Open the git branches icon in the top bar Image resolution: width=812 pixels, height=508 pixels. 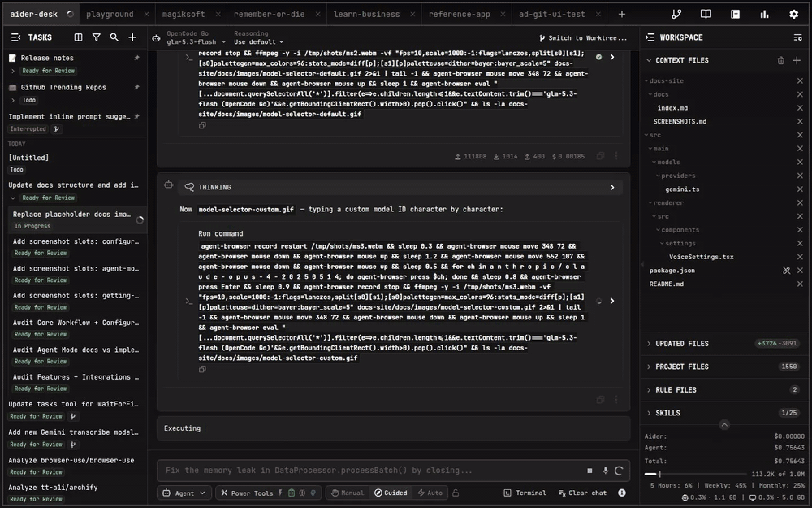pos(676,14)
